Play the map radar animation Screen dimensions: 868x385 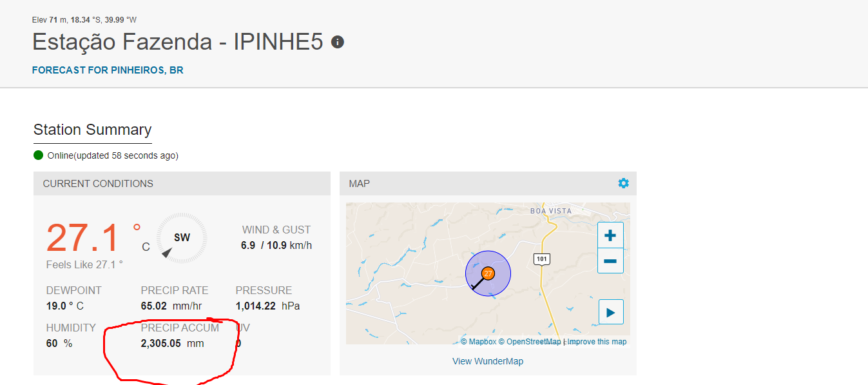click(610, 313)
